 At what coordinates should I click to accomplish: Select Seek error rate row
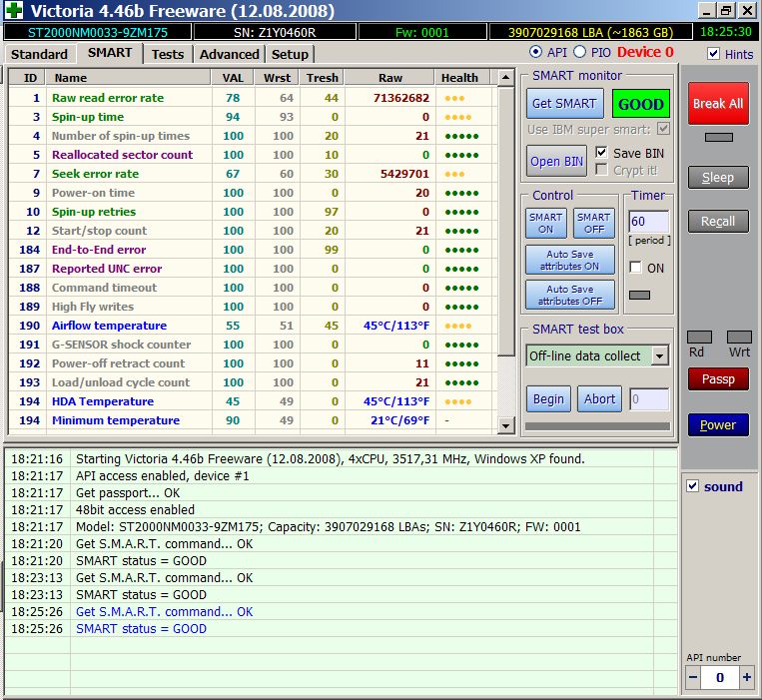[252, 174]
